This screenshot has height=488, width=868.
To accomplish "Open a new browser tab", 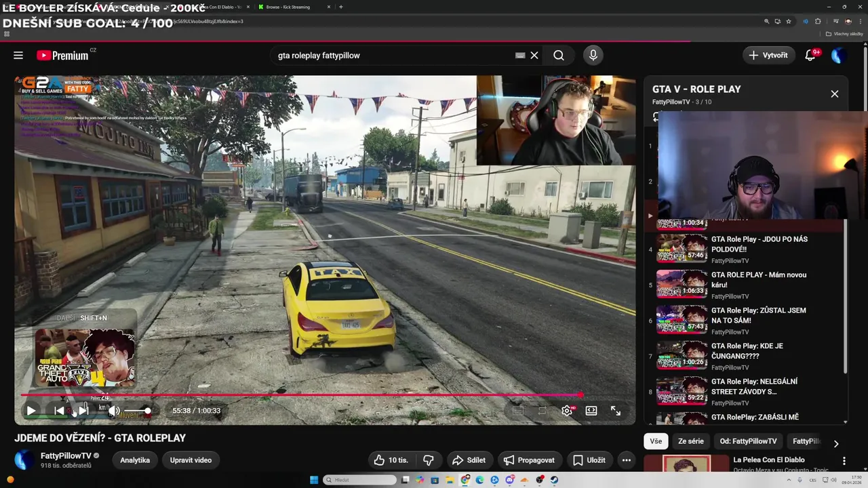I will (340, 7).
